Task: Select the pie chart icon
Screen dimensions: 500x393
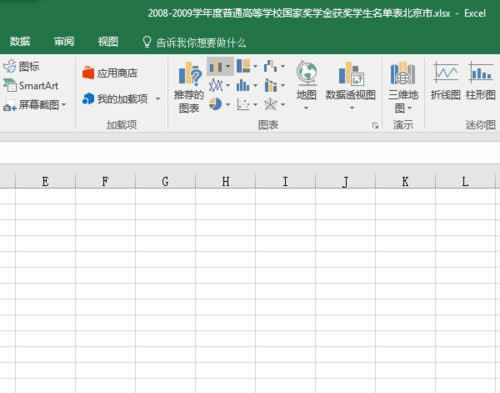Action: pos(215,104)
